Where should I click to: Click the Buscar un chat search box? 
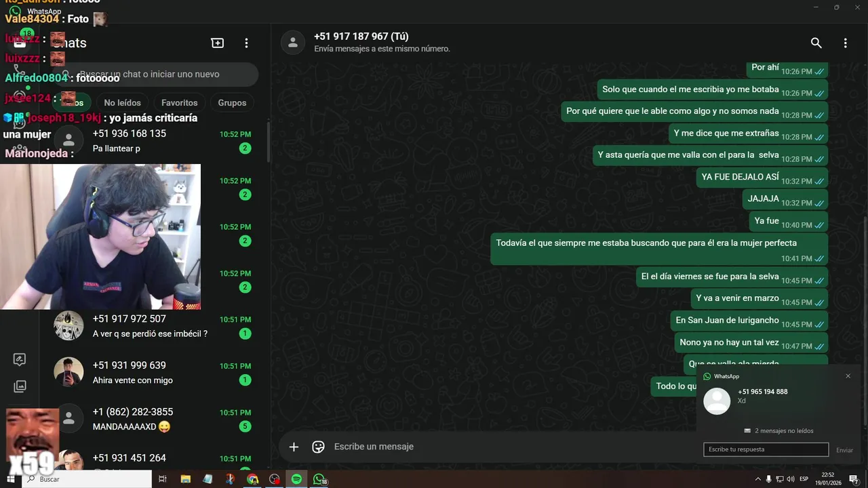tap(156, 74)
